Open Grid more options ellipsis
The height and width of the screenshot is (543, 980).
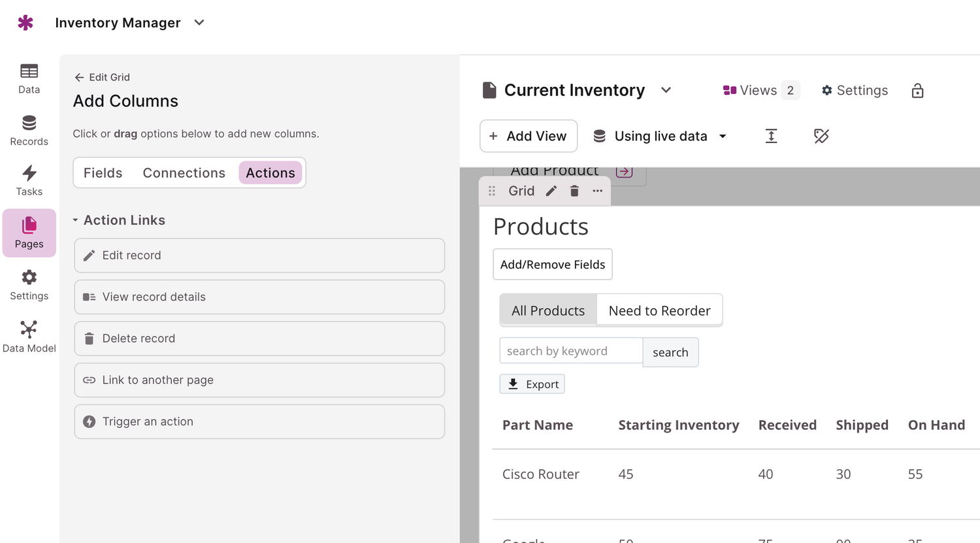coord(597,191)
